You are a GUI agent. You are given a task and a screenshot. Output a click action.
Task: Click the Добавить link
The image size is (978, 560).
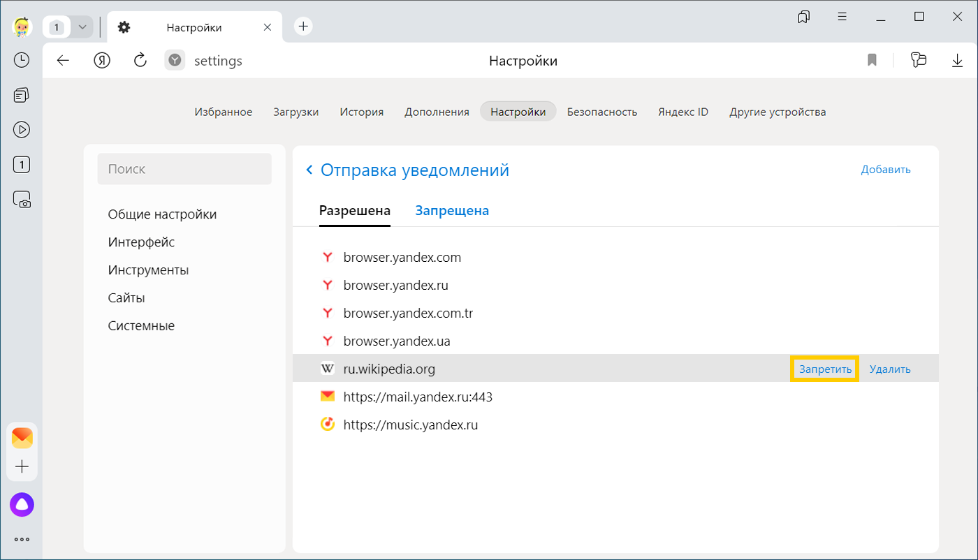(x=885, y=170)
